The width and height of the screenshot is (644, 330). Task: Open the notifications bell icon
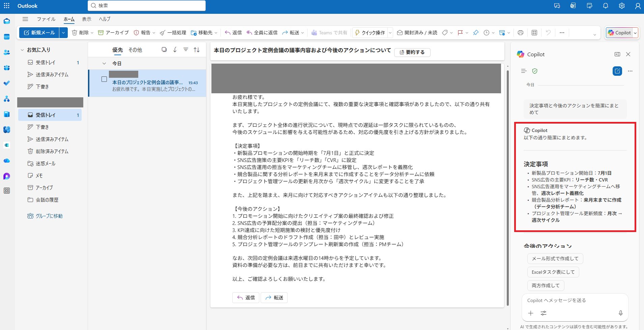coord(606,6)
